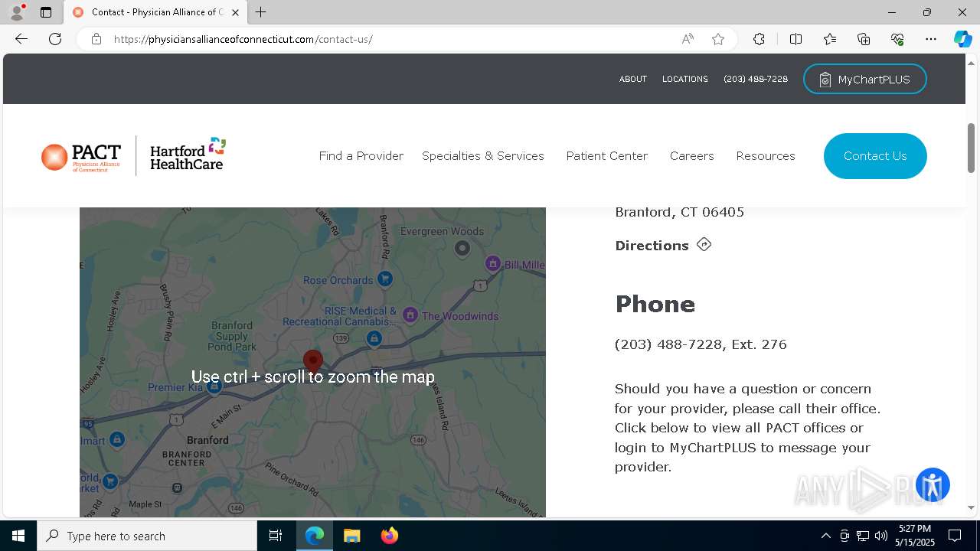Viewport: 980px width, 551px height.
Task: Open Favorites list icon
Action: click(x=830, y=39)
